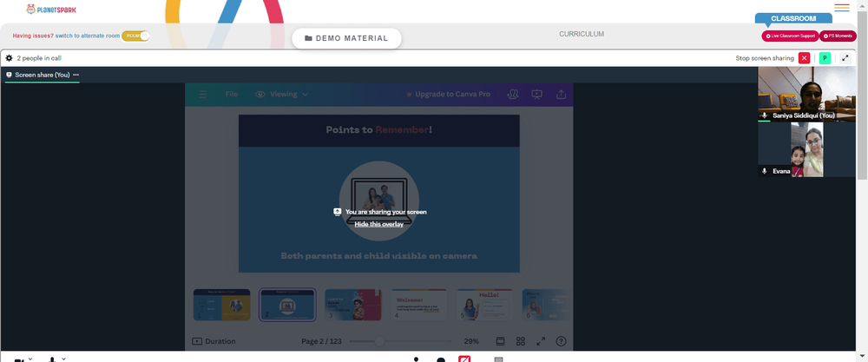Image resolution: width=868 pixels, height=362 pixels.
Task: Click Canva collaborators icon
Action: [513, 95]
